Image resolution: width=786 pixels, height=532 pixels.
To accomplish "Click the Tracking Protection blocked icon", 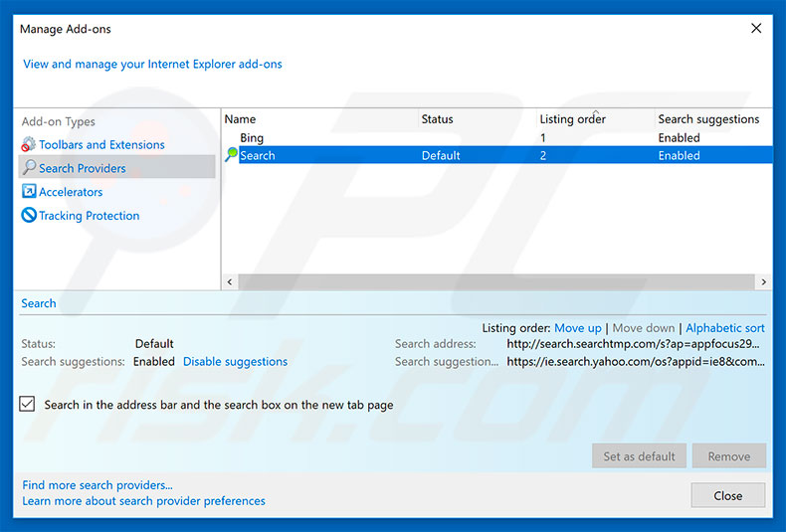I will 29,216.
